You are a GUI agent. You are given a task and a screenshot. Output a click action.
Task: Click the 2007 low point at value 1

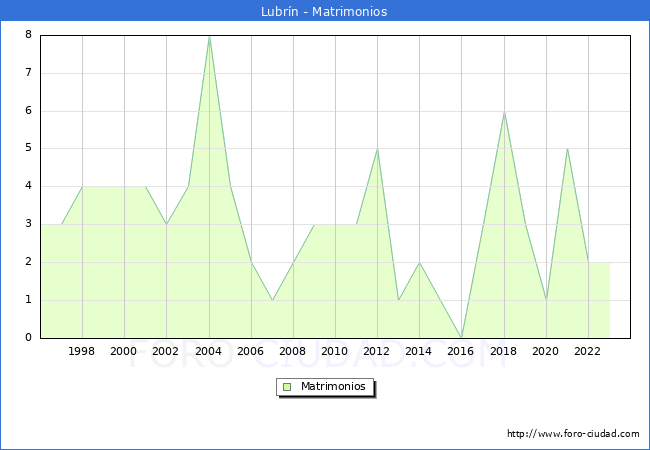pos(272,300)
